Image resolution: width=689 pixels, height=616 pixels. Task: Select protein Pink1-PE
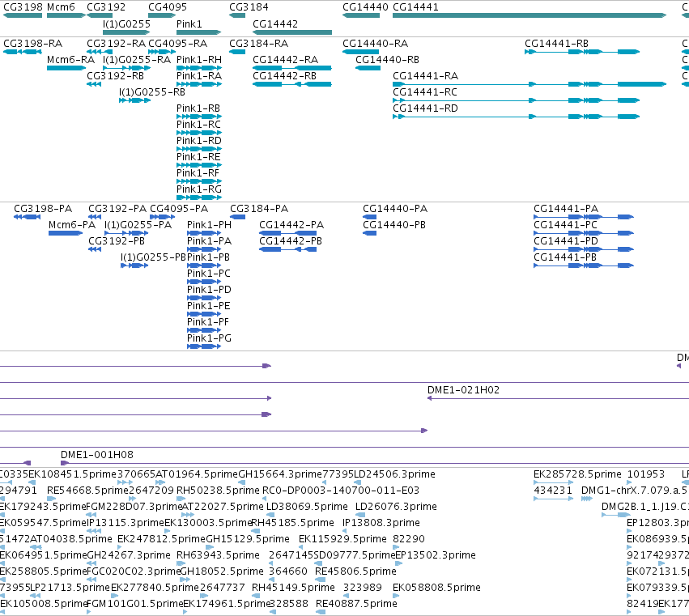point(209,306)
